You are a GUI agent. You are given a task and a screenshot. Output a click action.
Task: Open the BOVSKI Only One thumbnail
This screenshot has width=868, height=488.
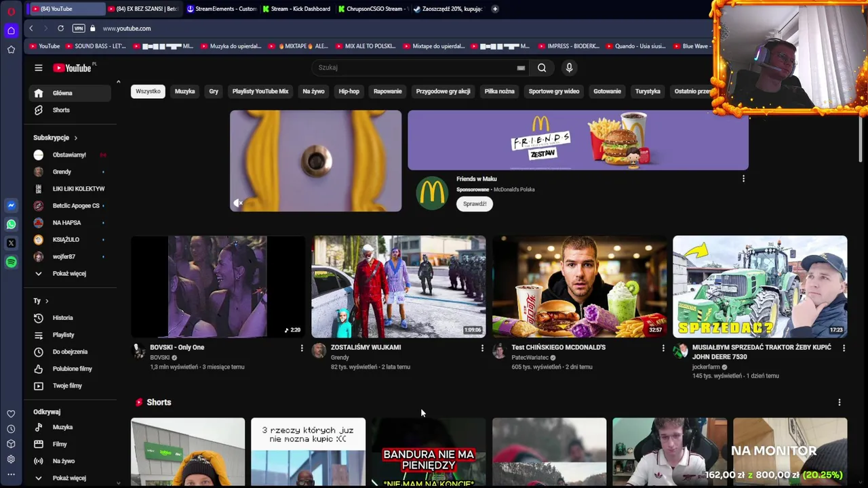click(218, 287)
